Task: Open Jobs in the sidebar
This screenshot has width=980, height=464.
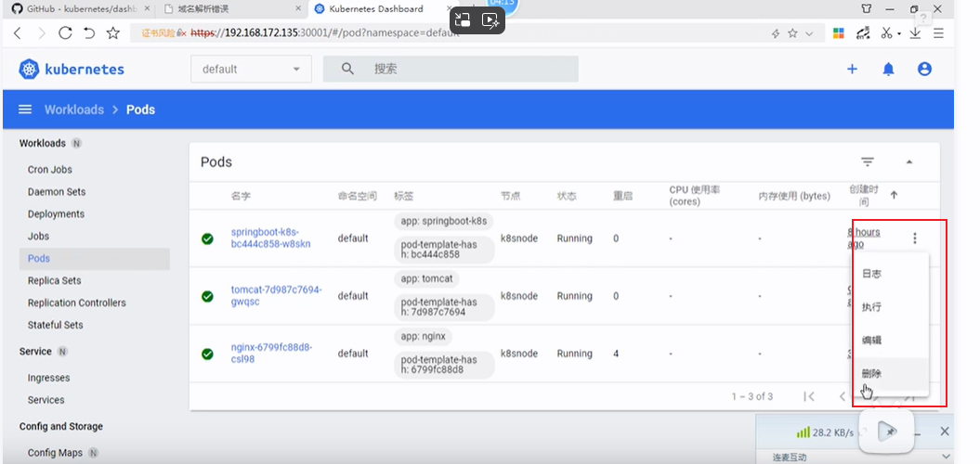Action: tap(38, 237)
